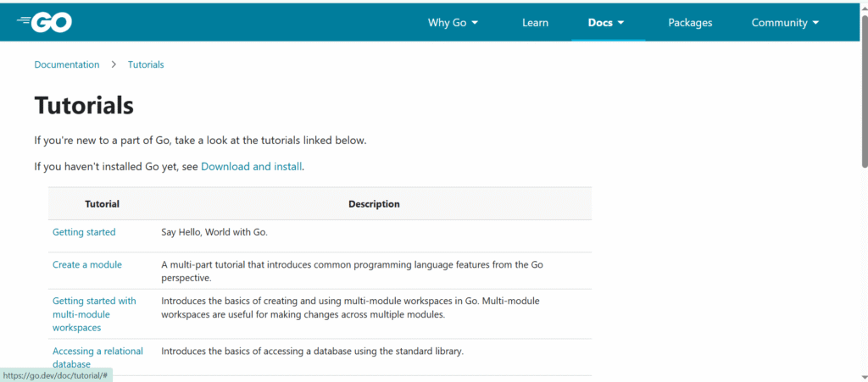Open the Getting started tutorial
This screenshot has height=382, width=868.
click(x=84, y=232)
